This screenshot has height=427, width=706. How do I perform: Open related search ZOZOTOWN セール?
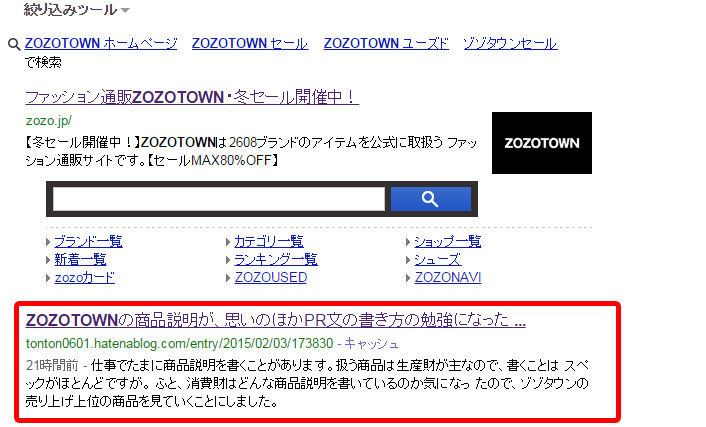(250, 43)
